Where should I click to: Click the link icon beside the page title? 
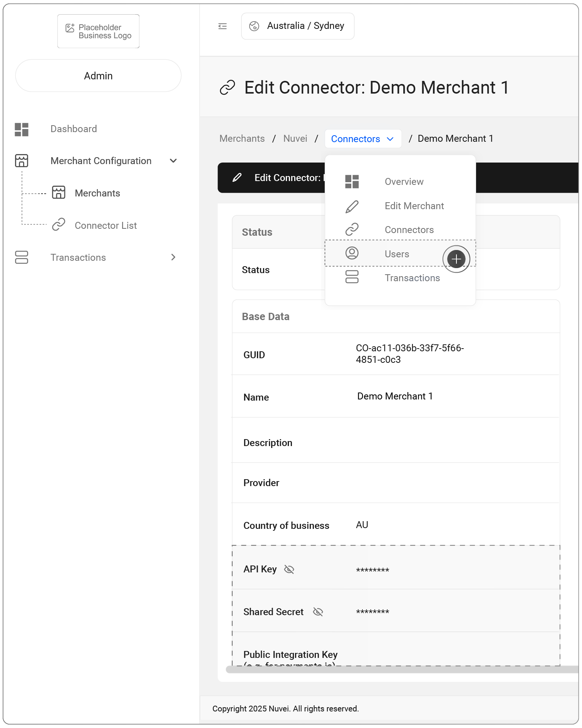click(x=228, y=87)
